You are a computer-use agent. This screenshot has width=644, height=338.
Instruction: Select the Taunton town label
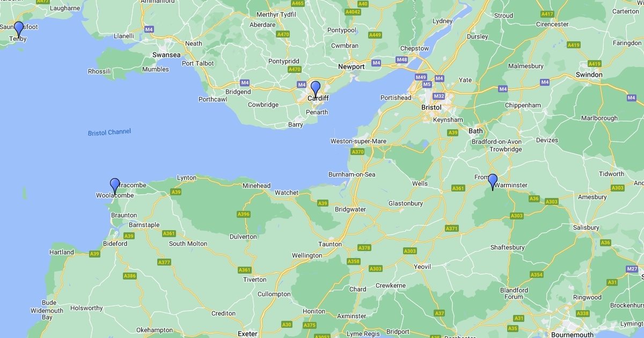coord(330,244)
